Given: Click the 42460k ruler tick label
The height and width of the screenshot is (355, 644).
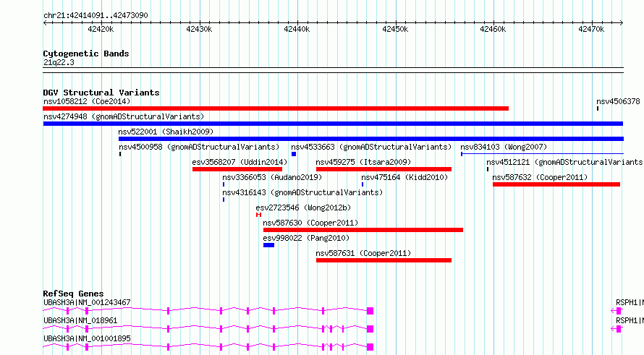Looking at the screenshot, I should click(493, 29).
